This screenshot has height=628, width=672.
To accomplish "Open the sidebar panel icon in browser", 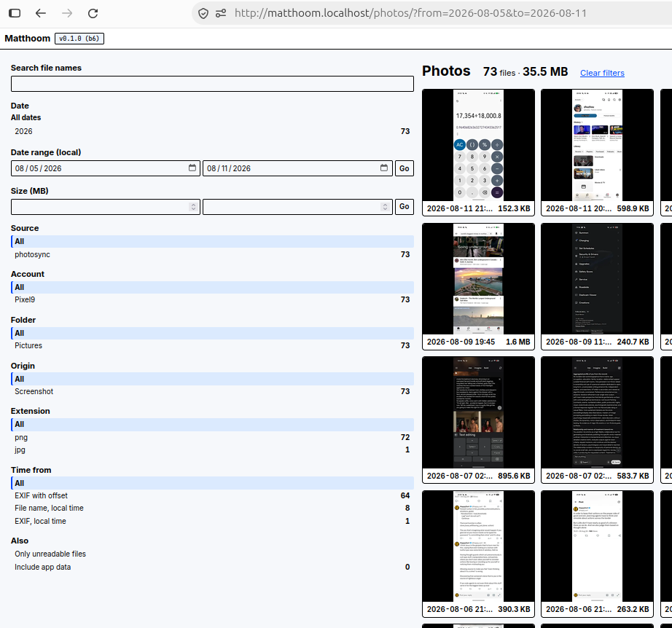I will coord(15,13).
